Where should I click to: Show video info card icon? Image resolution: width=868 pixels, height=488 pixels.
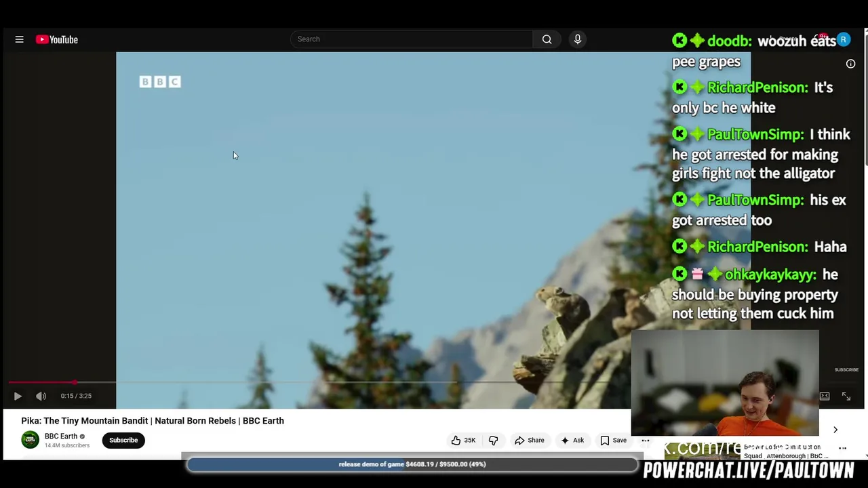[x=850, y=64]
